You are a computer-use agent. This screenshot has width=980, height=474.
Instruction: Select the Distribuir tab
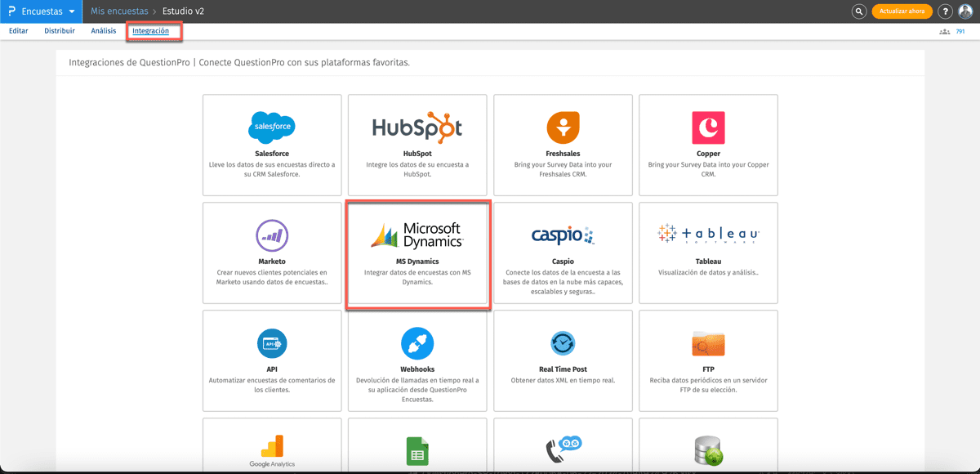coord(59,30)
